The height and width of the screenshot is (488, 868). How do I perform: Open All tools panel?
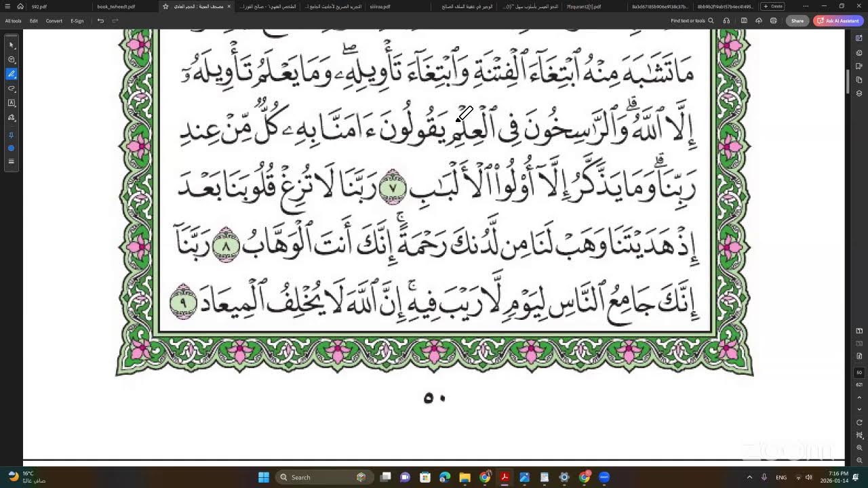(x=13, y=21)
